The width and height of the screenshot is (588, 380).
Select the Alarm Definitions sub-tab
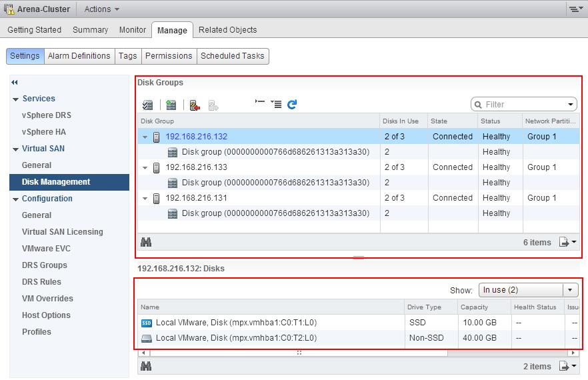pyautogui.click(x=79, y=56)
